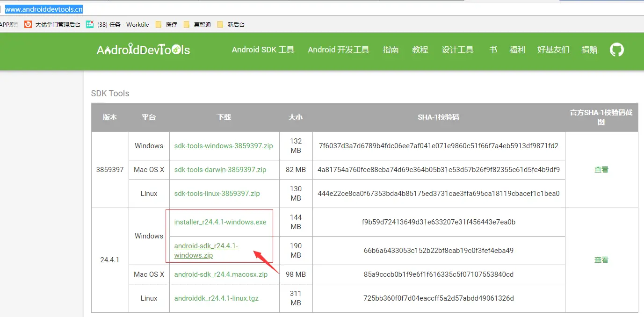The height and width of the screenshot is (317, 644).
Task: Click the 82 MB size cell
Action: pyautogui.click(x=296, y=170)
